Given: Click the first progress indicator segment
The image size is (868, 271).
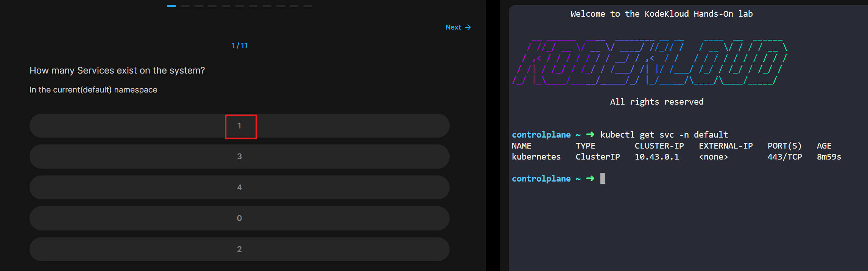Looking at the screenshot, I should [x=171, y=6].
